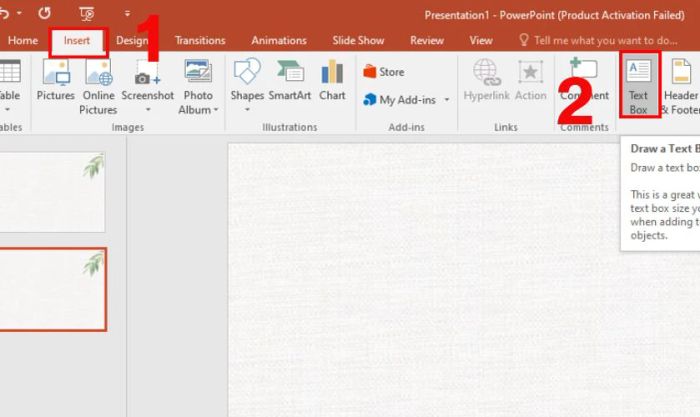The height and width of the screenshot is (417, 700).
Task: Select the first slide thumbnail
Action: coord(52,192)
